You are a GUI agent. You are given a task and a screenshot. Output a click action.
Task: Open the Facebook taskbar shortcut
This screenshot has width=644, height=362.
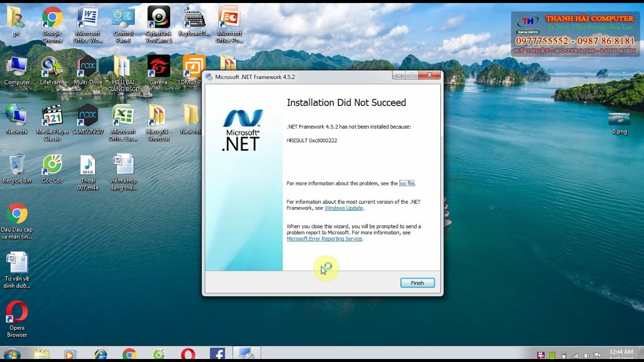(x=217, y=354)
